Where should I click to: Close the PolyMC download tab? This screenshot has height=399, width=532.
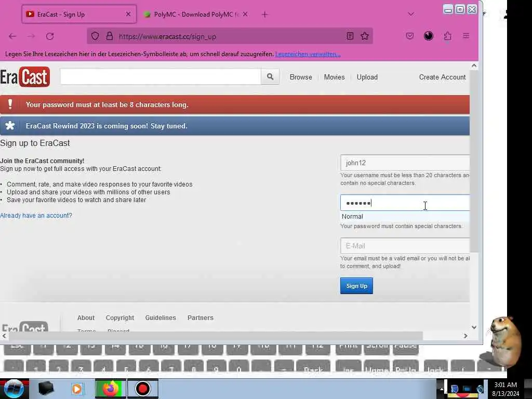[x=245, y=14]
